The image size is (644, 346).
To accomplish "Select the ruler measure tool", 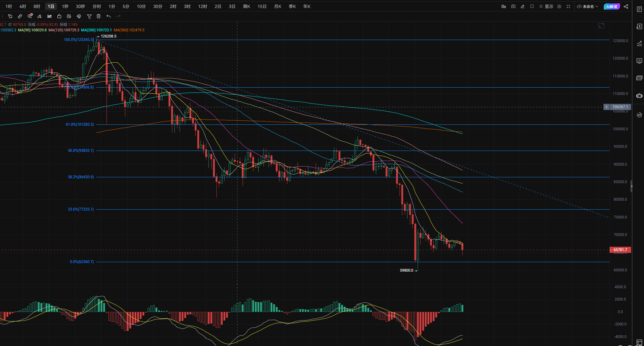I will point(20,16).
